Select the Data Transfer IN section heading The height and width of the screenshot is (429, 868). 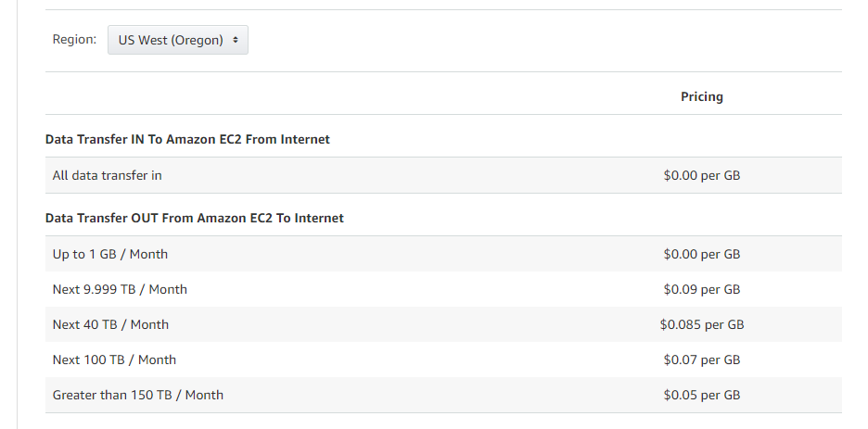click(187, 139)
